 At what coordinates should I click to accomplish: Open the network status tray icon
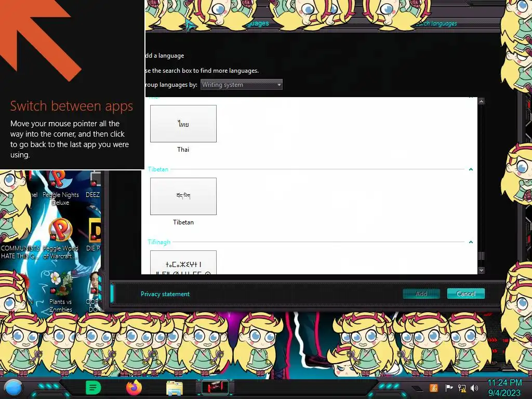pyautogui.click(x=462, y=388)
